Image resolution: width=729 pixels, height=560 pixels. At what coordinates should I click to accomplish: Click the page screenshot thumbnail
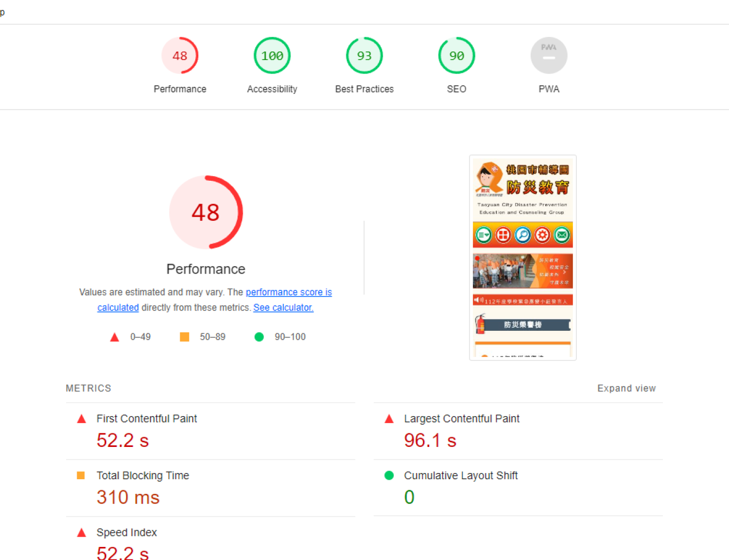[x=523, y=257]
